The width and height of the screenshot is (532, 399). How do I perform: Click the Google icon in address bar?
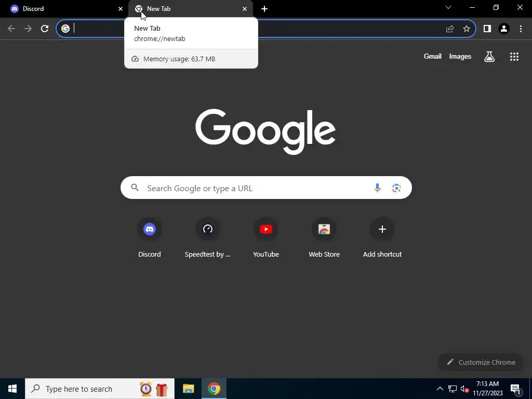click(65, 29)
